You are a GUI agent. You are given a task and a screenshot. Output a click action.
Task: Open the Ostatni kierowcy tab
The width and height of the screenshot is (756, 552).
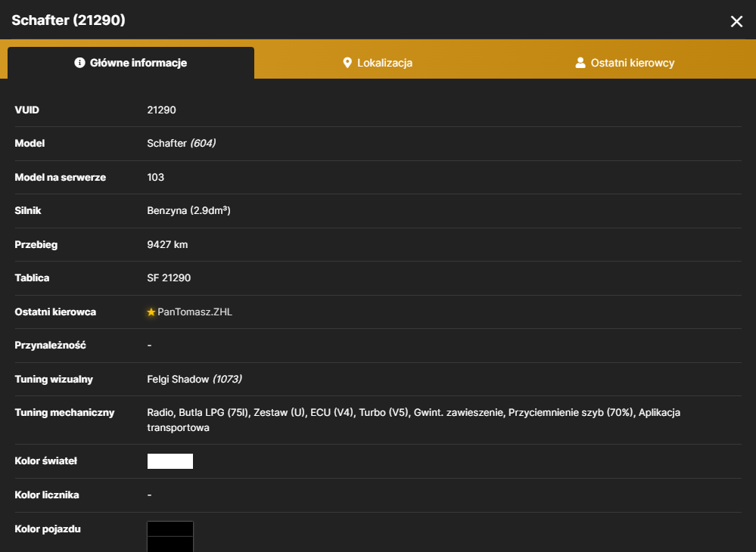point(625,63)
